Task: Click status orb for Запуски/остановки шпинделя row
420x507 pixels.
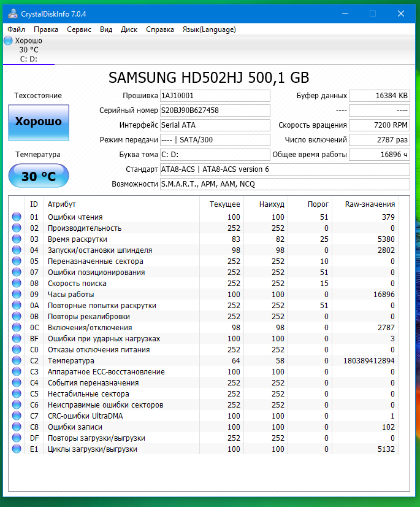Action: (17, 250)
